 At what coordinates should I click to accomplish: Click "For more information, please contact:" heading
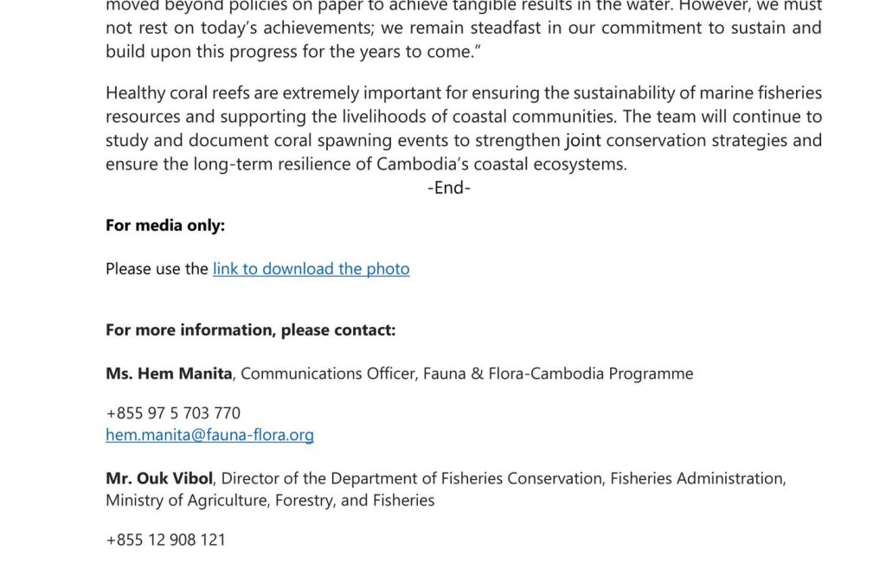tap(250, 330)
